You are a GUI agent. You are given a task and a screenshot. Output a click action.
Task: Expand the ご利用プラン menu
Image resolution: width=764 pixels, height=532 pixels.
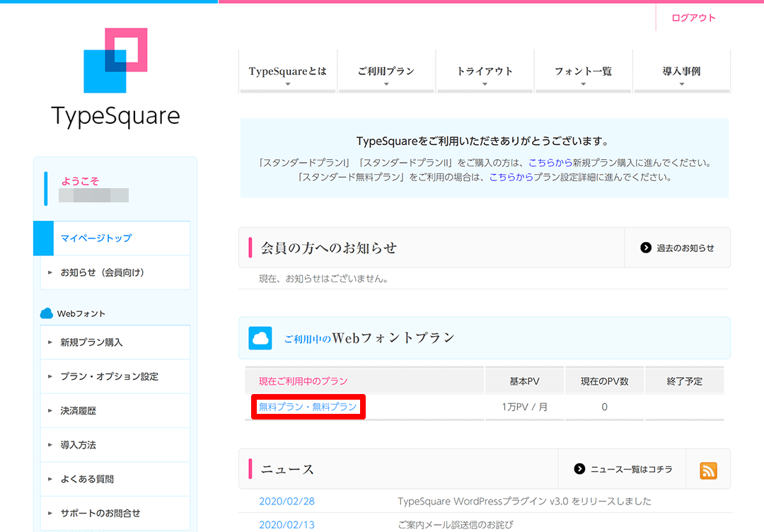(x=386, y=71)
